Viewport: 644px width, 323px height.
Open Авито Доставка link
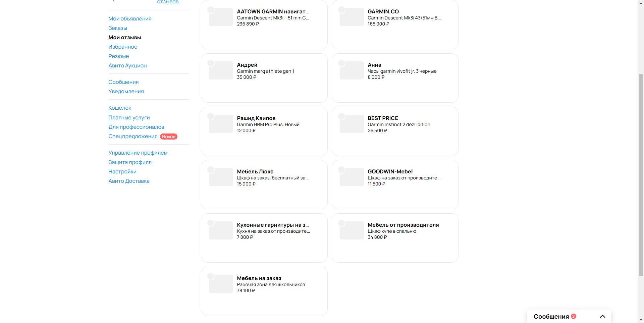(x=129, y=181)
